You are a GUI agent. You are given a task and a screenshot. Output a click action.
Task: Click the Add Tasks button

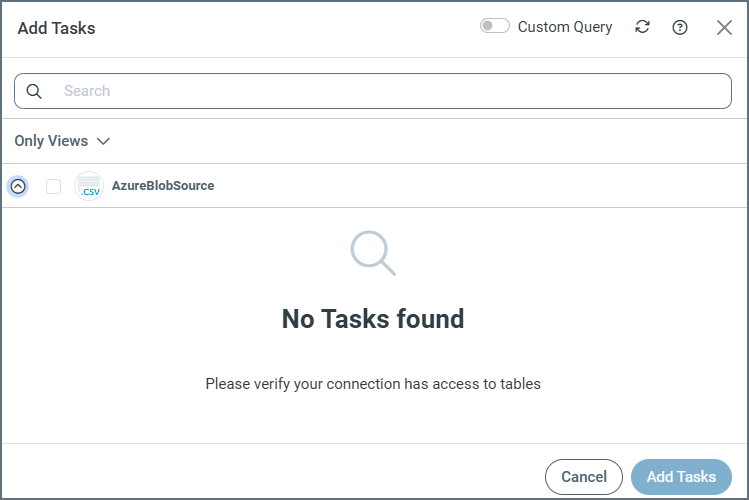tap(681, 477)
